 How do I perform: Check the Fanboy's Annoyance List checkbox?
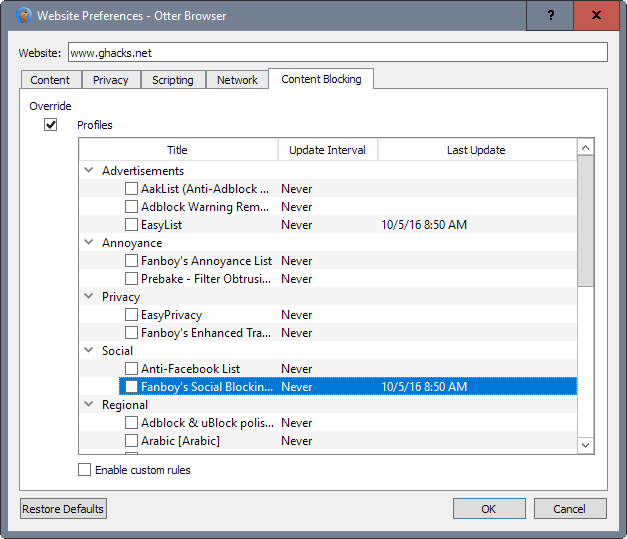tap(131, 260)
